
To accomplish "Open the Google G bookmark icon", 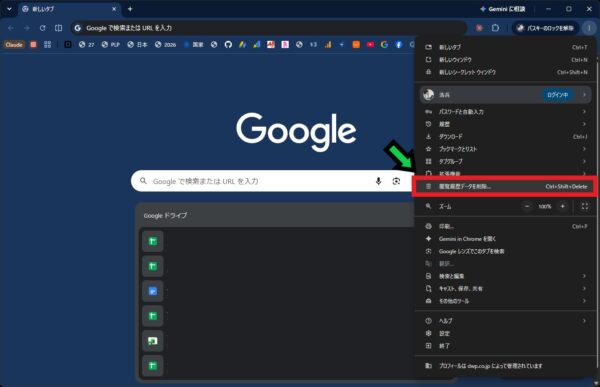I will [384, 45].
